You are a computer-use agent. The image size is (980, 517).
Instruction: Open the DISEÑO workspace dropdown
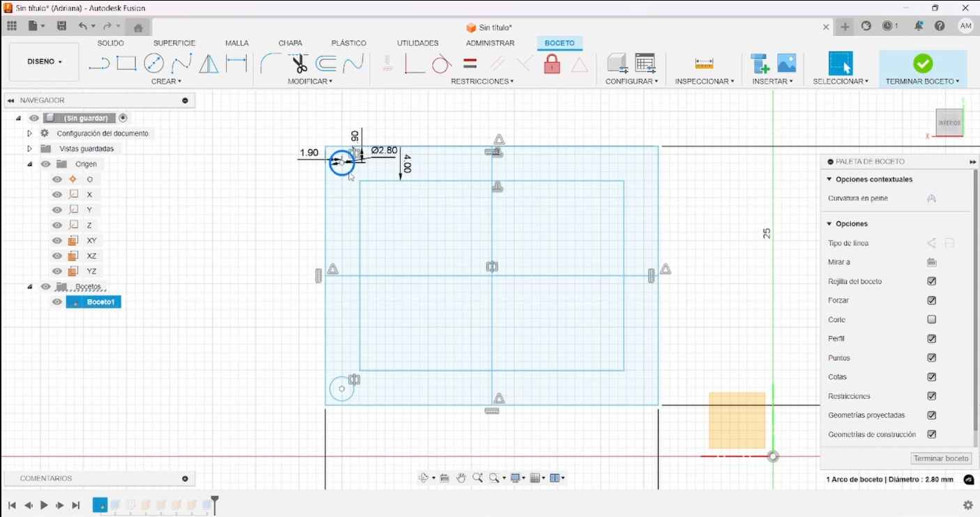[x=45, y=61]
